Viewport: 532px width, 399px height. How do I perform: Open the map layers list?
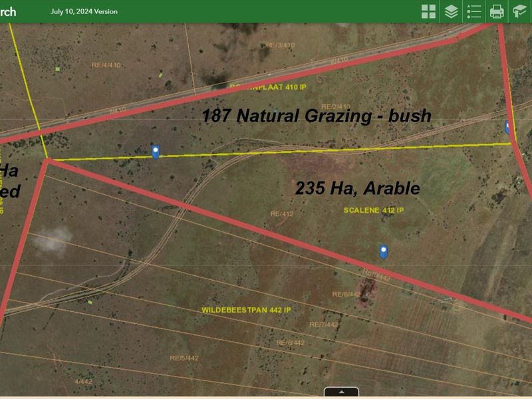pos(452,11)
